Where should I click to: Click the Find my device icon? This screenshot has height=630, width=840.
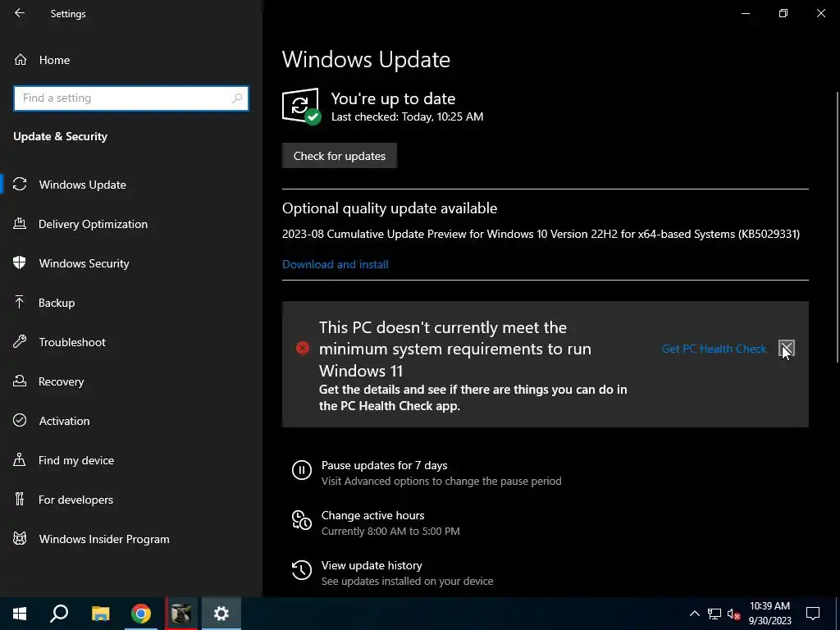point(20,460)
